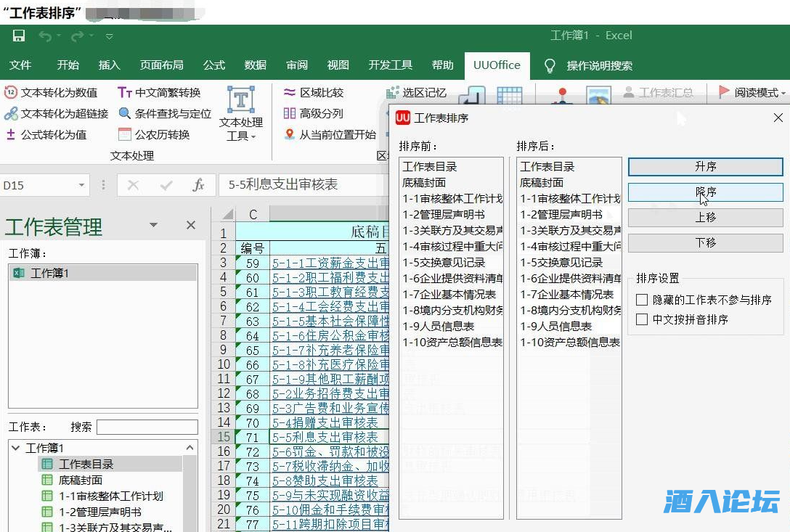Click the 条件查找与定位 magnifier icon
The image size is (790, 532).
125,113
